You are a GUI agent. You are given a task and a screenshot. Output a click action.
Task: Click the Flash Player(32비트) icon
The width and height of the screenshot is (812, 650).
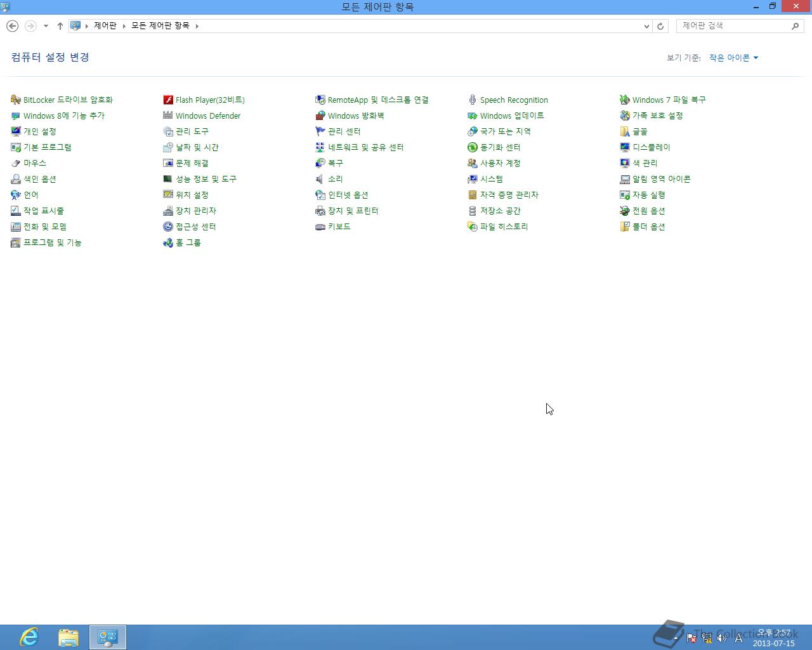(168, 100)
